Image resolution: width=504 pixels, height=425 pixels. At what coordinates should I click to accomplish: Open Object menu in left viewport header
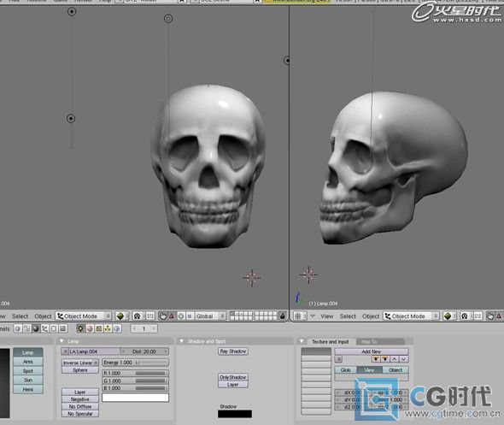pyautogui.click(x=43, y=316)
